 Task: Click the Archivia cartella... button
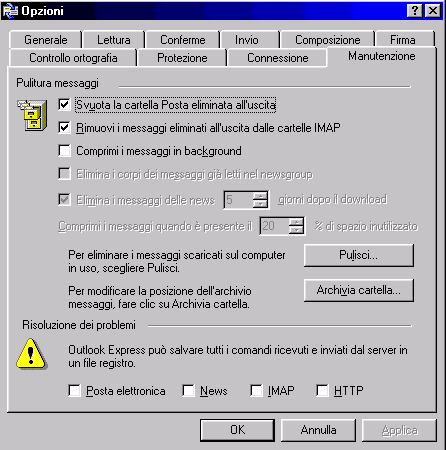point(359,290)
